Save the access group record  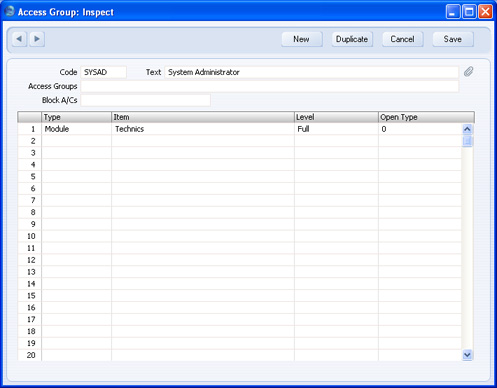[453, 39]
